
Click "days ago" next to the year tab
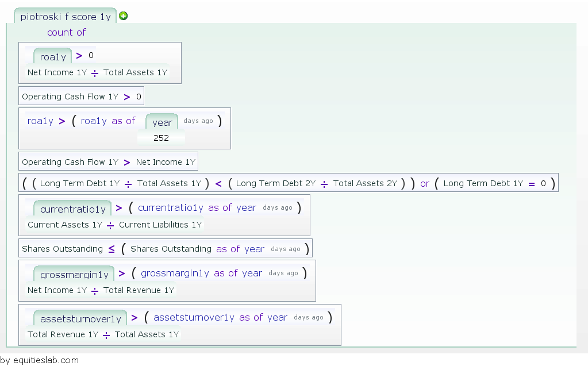tap(198, 121)
